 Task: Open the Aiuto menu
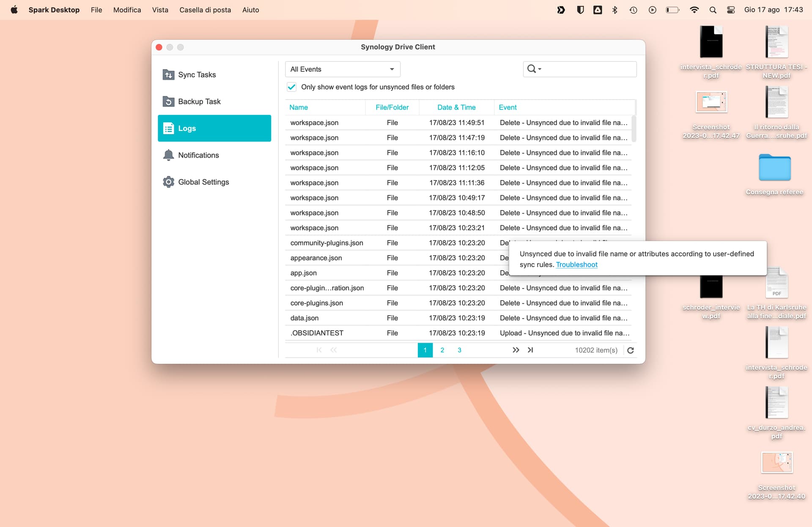point(250,10)
